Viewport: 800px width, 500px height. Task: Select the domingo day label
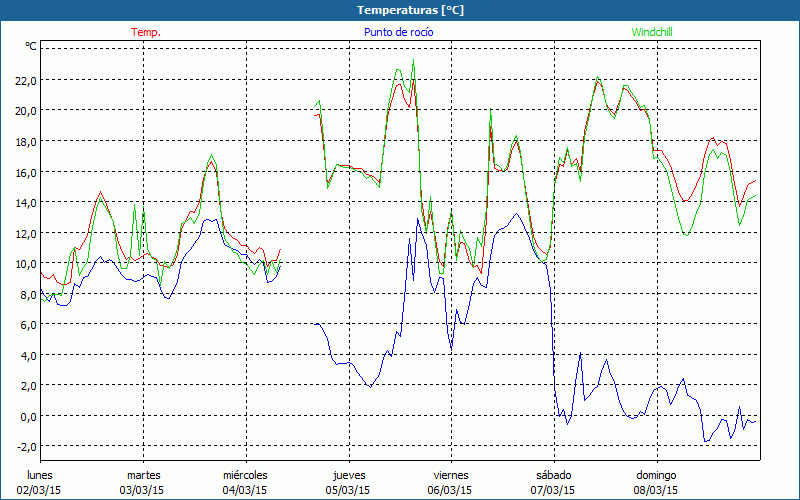[x=656, y=475]
